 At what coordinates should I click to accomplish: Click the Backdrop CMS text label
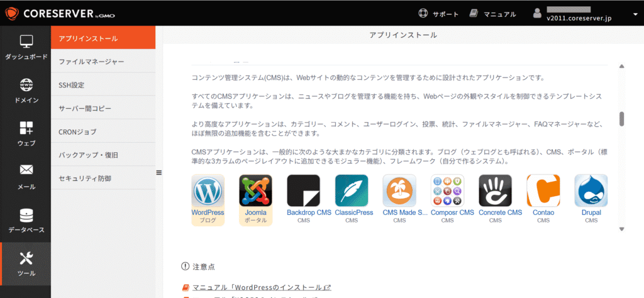(x=309, y=212)
